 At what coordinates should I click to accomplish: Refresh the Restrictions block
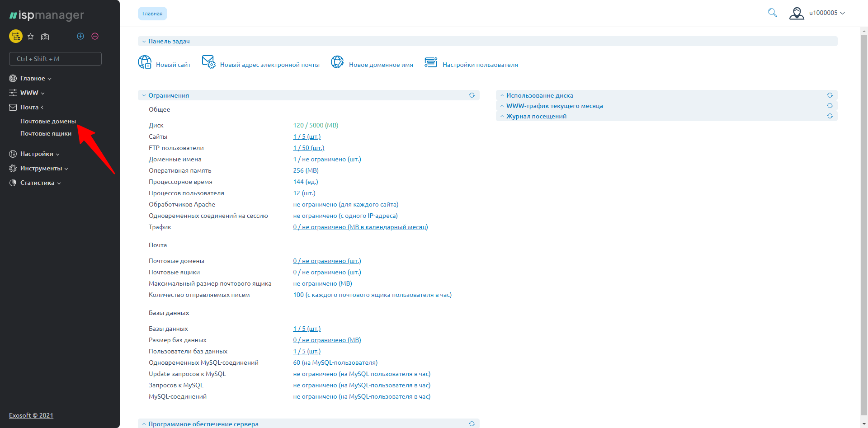click(472, 95)
